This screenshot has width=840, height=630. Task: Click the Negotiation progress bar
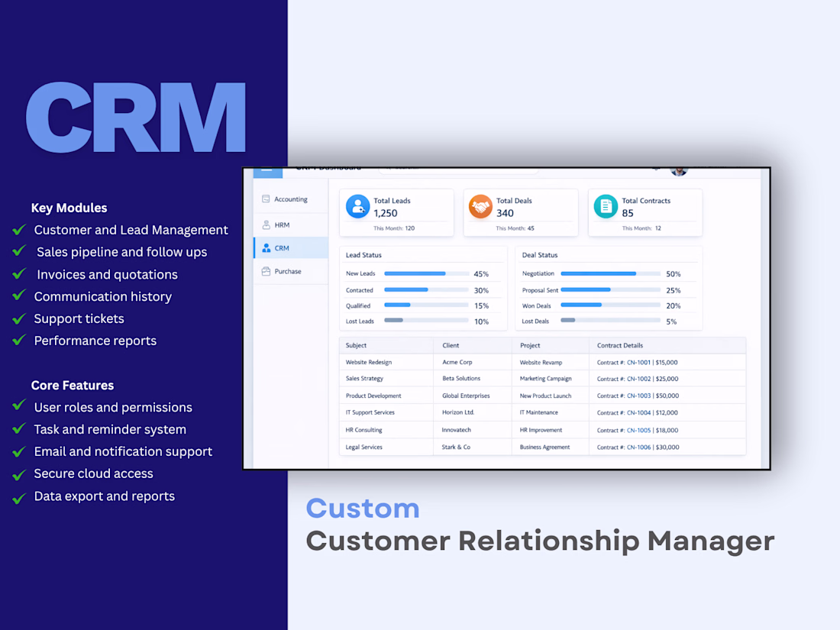coord(610,273)
